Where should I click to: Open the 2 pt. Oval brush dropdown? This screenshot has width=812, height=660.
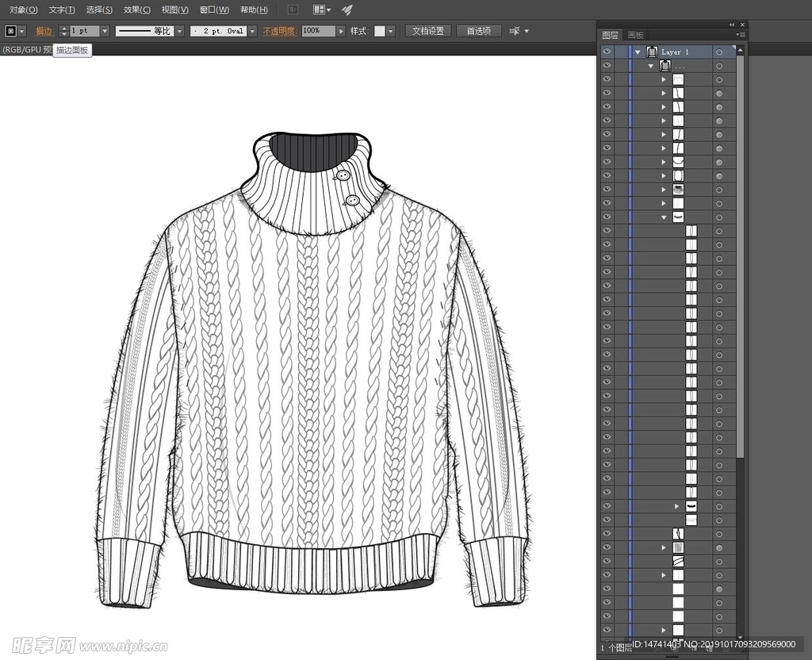pos(252,31)
